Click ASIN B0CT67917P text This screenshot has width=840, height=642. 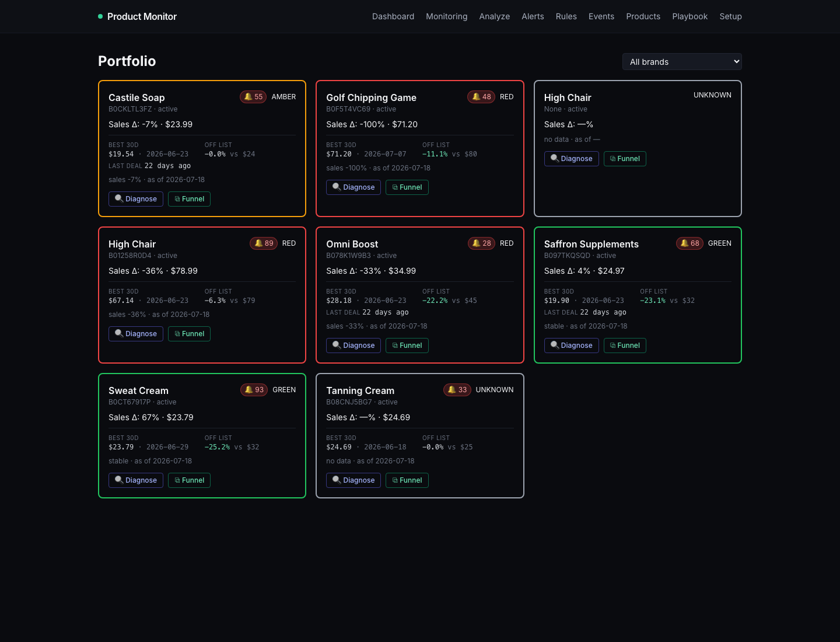pyautogui.click(x=129, y=402)
